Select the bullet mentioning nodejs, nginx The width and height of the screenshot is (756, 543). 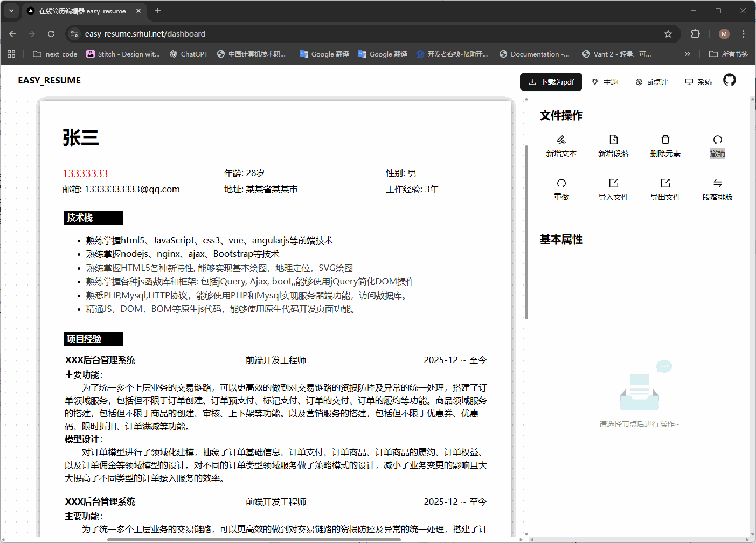(x=183, y=254)
